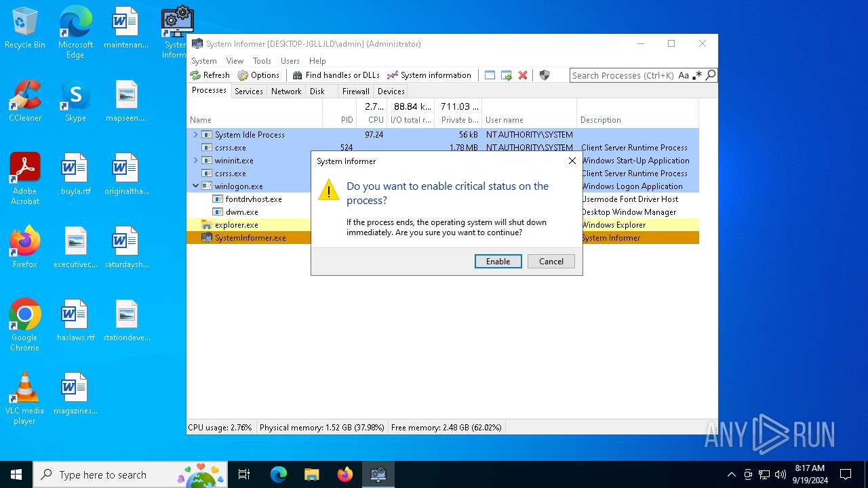The width and height of the screenshot is (868, 488).
Task: Switch to the Devices tab
Action: 391,91
